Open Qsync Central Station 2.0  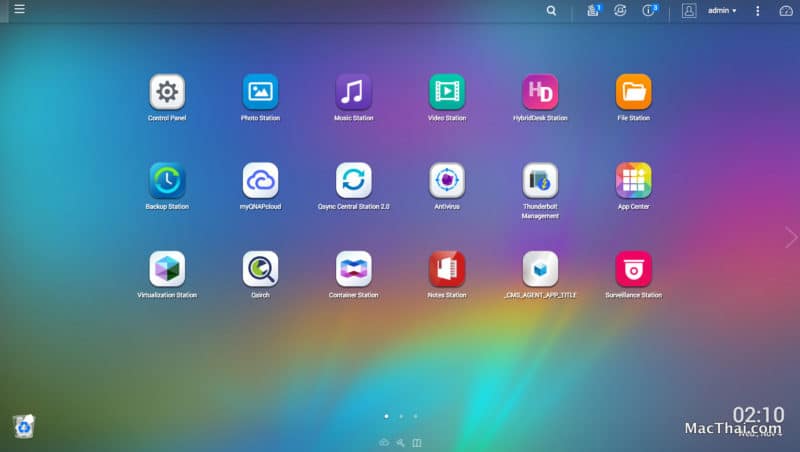(x=354, y=181)
